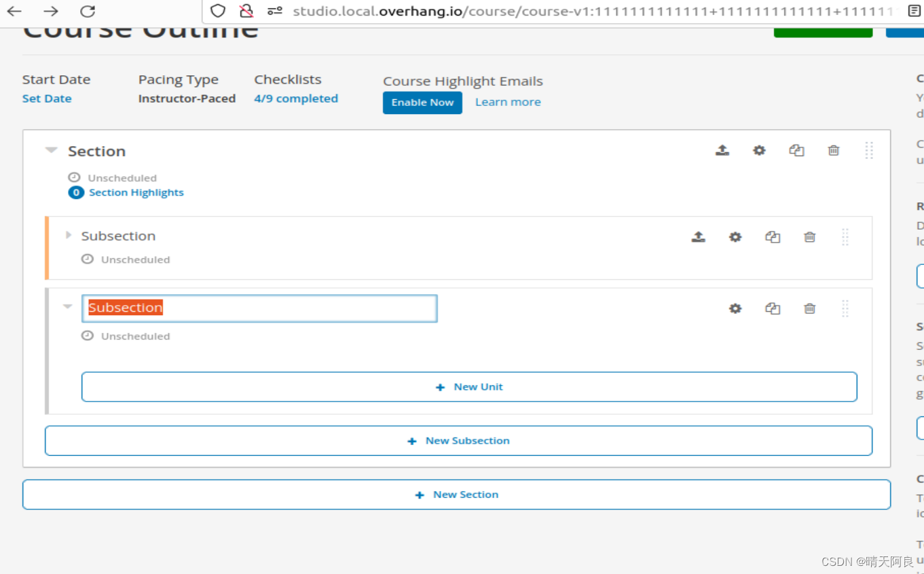Open the 4/9 completed checklists link
This screenshot has width=924, height=574.
tap(296, 98)
